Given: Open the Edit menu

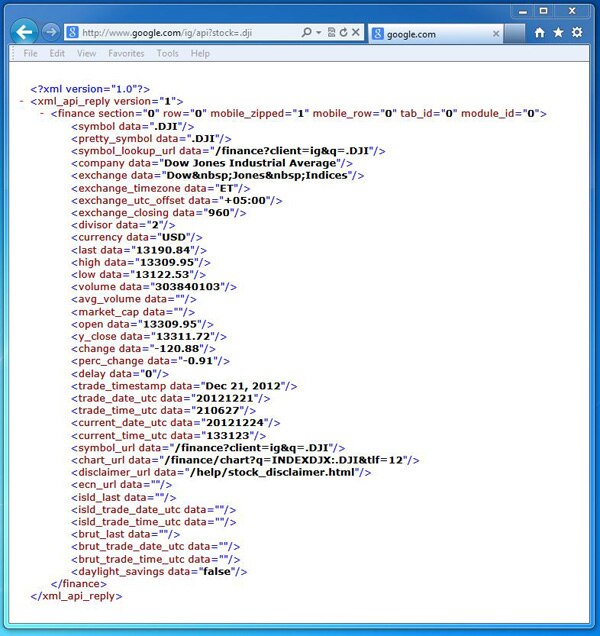Looking at the screenshot, I should tap(57, 53).
